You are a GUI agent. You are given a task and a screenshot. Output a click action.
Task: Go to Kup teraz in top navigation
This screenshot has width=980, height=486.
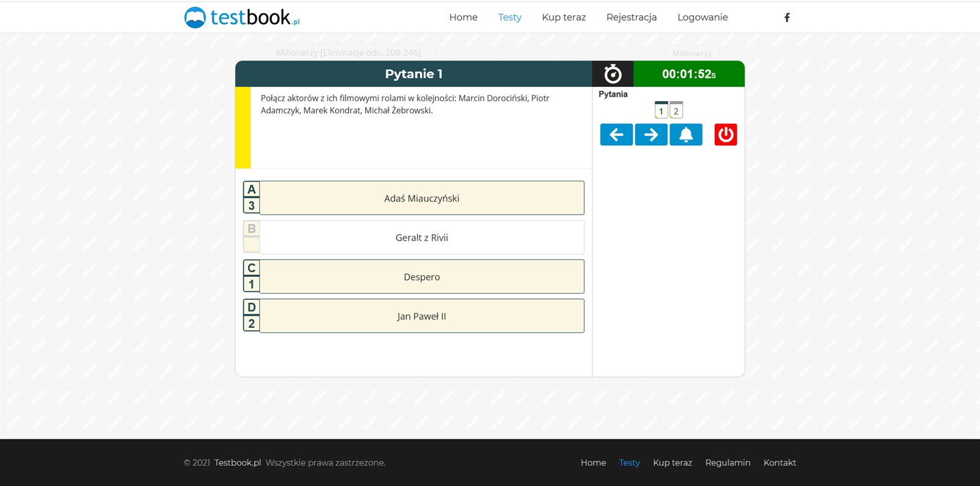563,18
